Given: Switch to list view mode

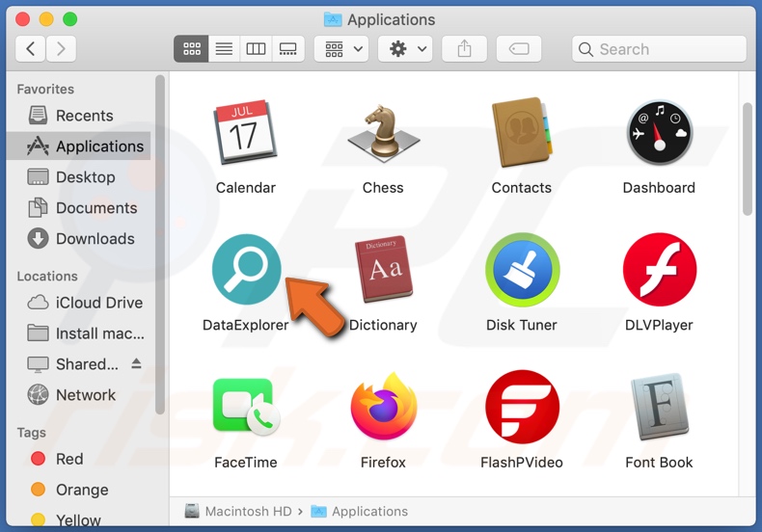Looking at the screenshot, I should coord(224,49).
